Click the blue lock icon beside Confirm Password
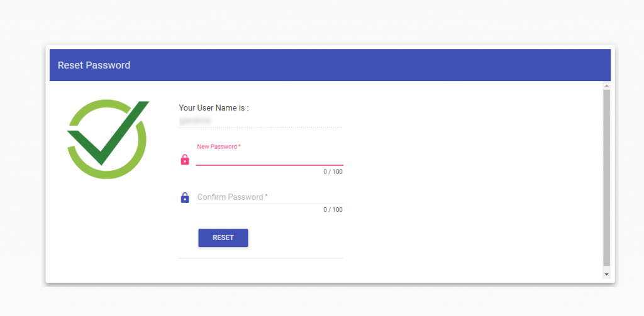This screenshot has width=644, height=316. (x=185, y=198)
